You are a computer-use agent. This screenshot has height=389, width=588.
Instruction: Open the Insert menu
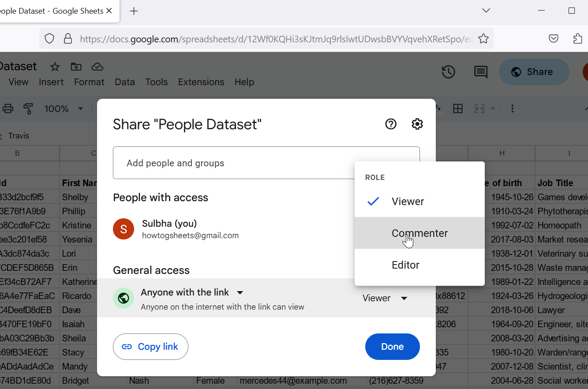pos(51,82)
